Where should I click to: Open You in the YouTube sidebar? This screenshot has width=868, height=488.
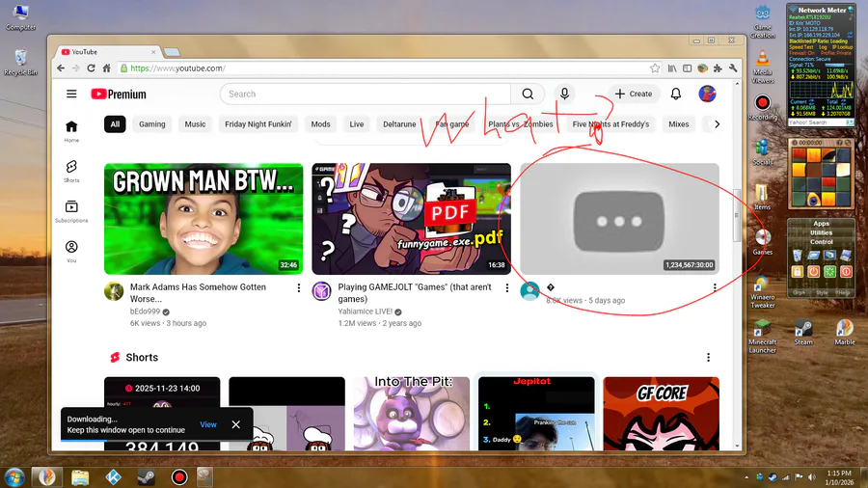71,252
